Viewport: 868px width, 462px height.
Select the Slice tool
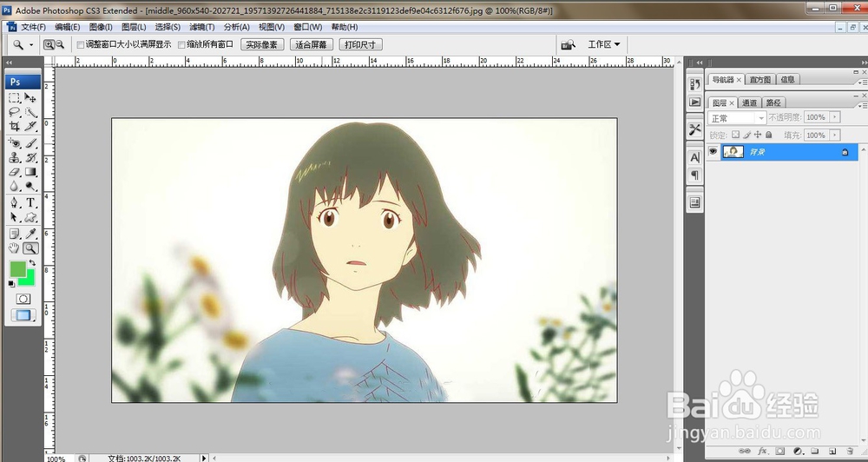[30, 126]
